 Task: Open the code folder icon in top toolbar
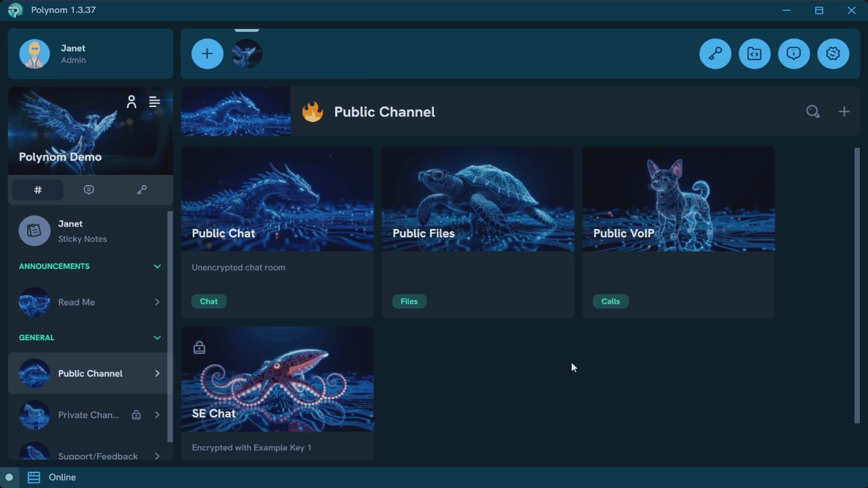[x=755, y=54]
